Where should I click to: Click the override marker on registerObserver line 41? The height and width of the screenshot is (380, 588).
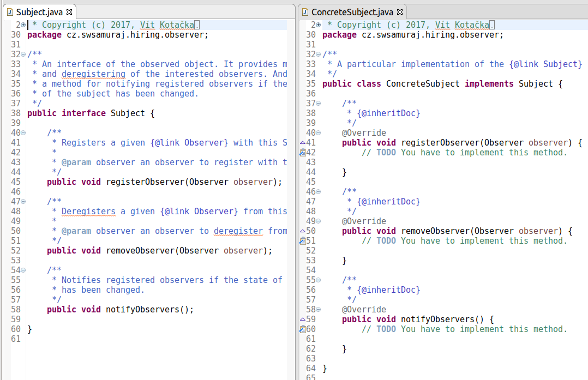(303, 143)
